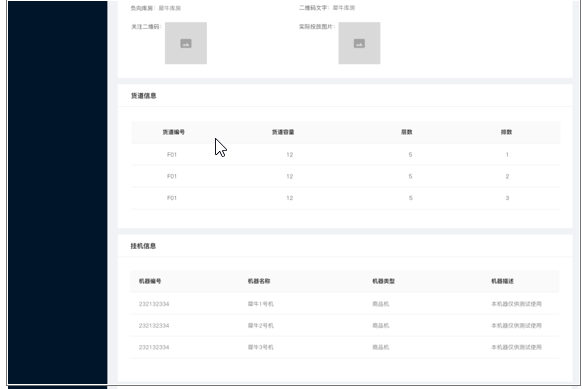Select F01 in the row with 排数 2
Viewport: 583px width, 389px height.
pos(172,176)
